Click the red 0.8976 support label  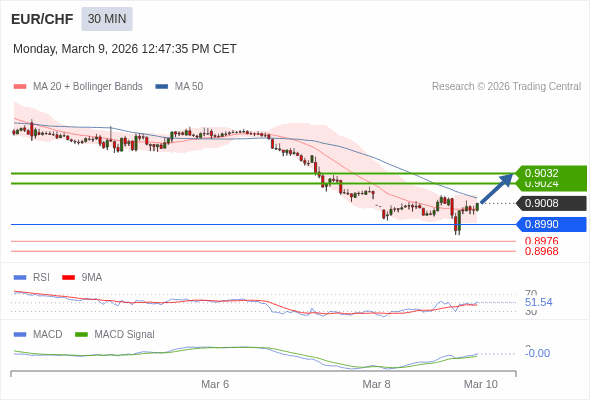pyautogui.click(x=541, y=241)
